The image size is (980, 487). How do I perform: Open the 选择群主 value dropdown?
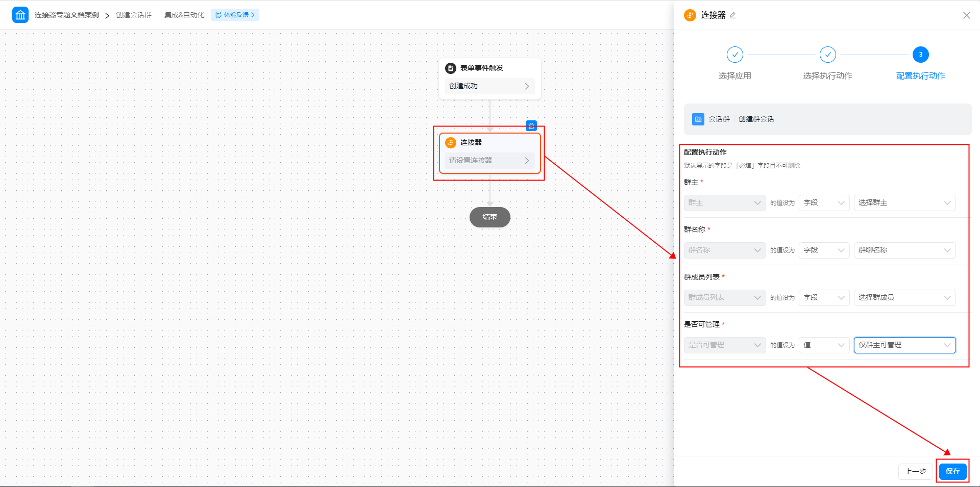[x=905, y=203]
